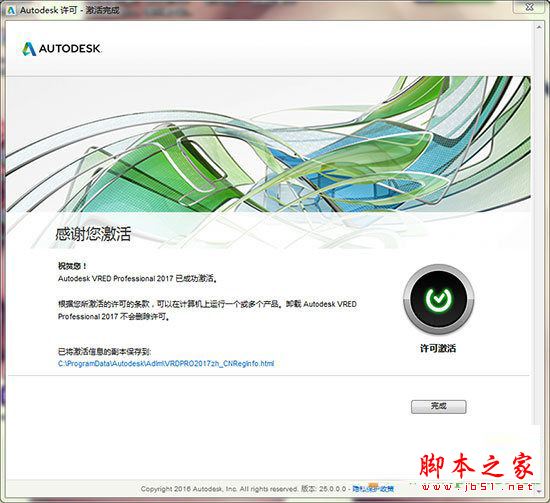
Task: Click the scroll up arrow
Action: pyautogui.click(x=538, y=27)
